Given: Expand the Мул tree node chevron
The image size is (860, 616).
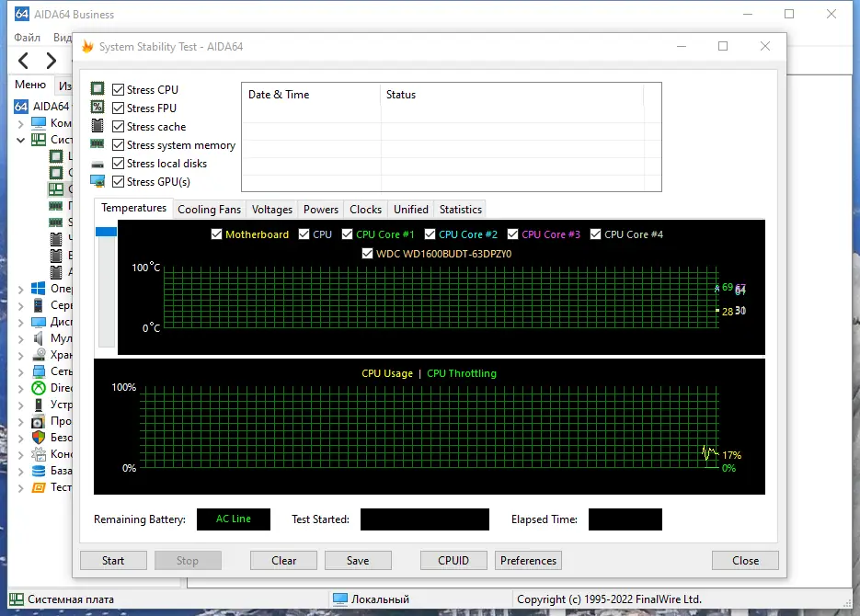Looking at the screenshot, I should click(21, 338).
